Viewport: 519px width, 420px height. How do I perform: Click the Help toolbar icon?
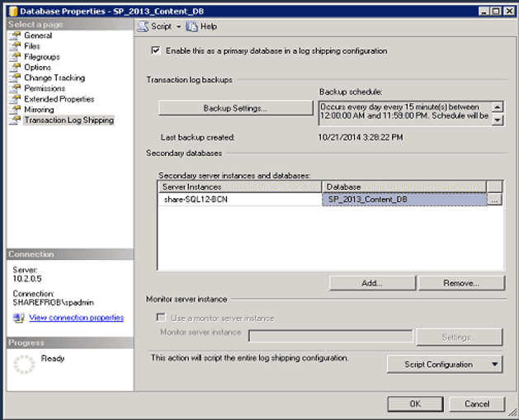[191, 26]
